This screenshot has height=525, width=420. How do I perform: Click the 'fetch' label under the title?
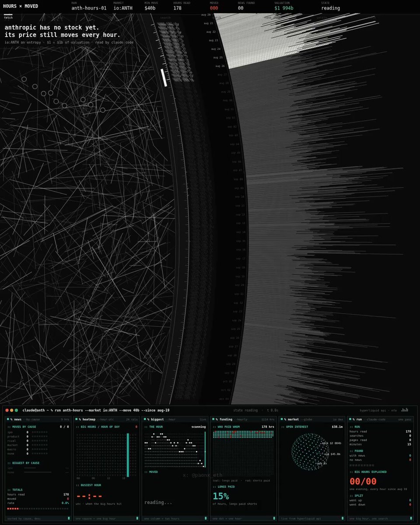[8, 17]
